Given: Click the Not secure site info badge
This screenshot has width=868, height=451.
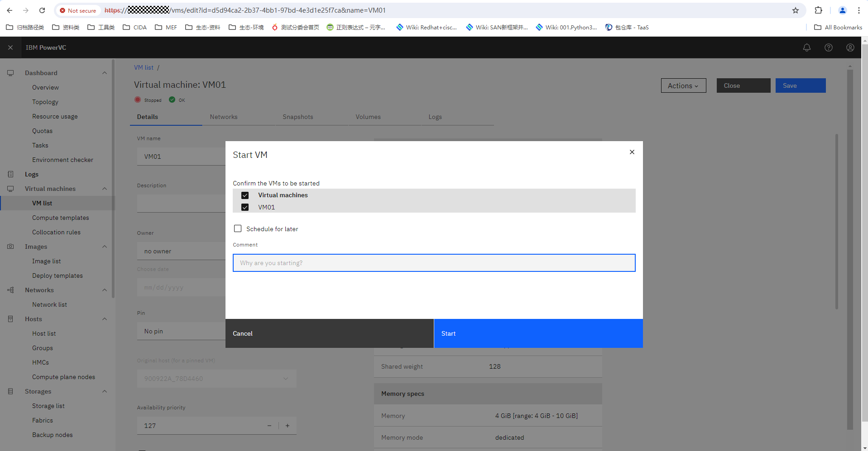Looking at the screenshot, I should click(x=78, y=10).
